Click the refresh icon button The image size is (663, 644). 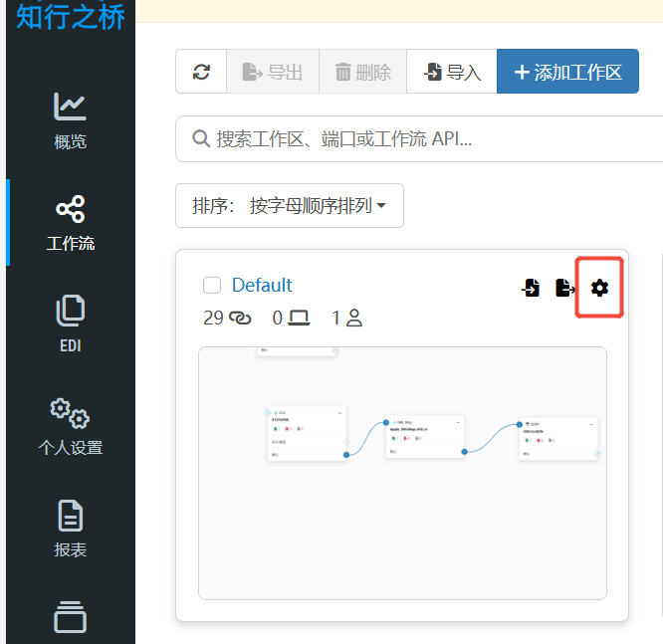[202, 73]
